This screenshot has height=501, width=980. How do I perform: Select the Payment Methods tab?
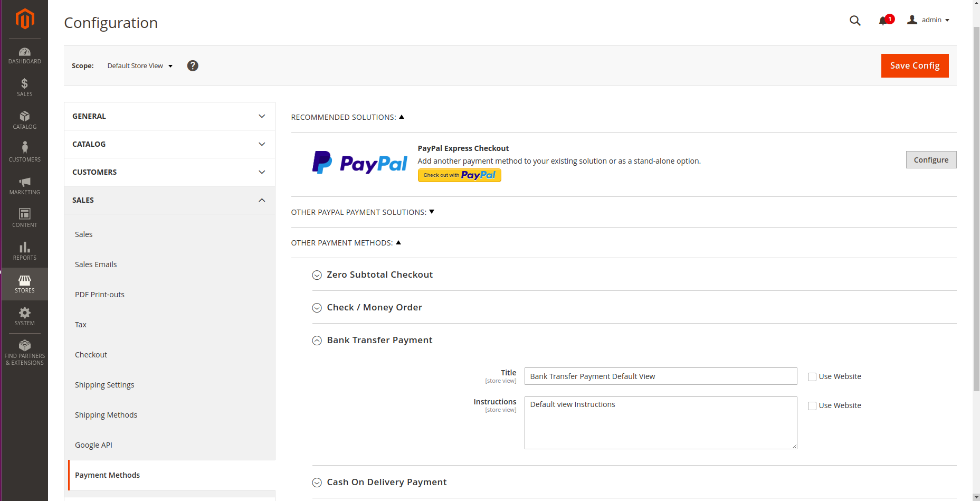(172, 475)
